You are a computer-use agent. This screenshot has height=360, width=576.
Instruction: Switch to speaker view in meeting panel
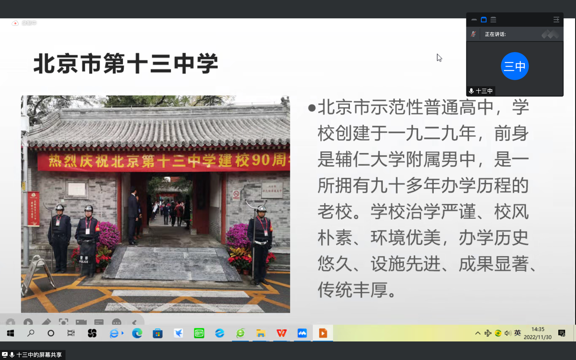coord(484,20)
